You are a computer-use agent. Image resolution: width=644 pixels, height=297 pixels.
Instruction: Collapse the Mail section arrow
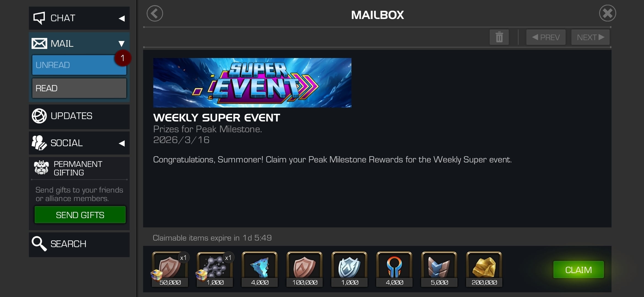pos(121,43)
